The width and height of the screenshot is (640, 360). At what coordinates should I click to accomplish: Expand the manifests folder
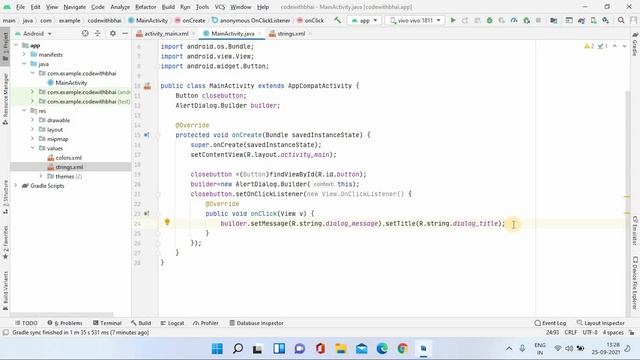(24, 54)
